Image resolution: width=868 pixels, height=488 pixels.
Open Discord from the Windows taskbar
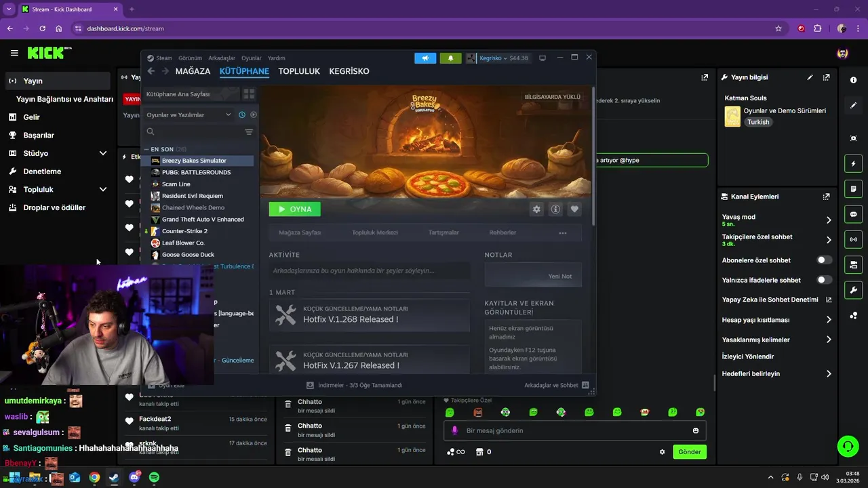pos(134,477)
